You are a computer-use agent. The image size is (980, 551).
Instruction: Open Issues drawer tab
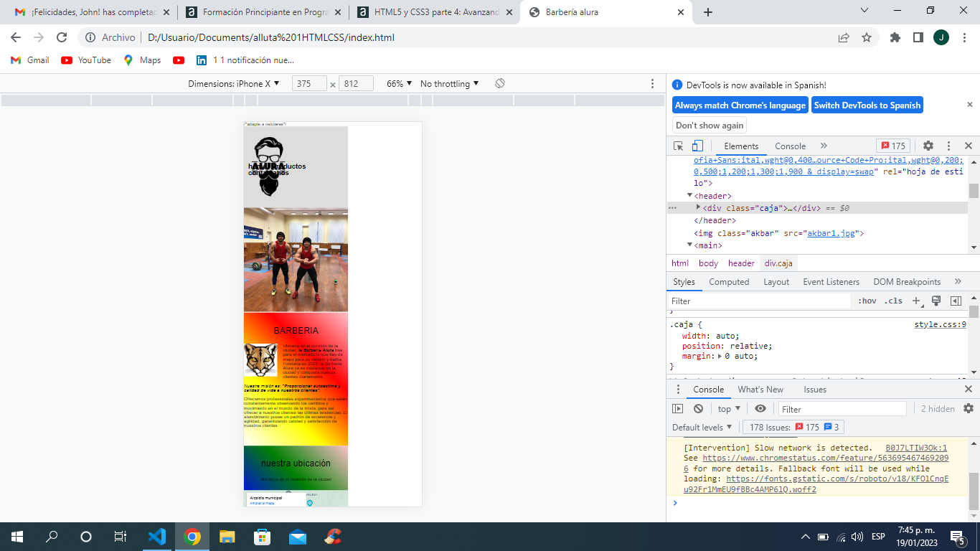815,390
